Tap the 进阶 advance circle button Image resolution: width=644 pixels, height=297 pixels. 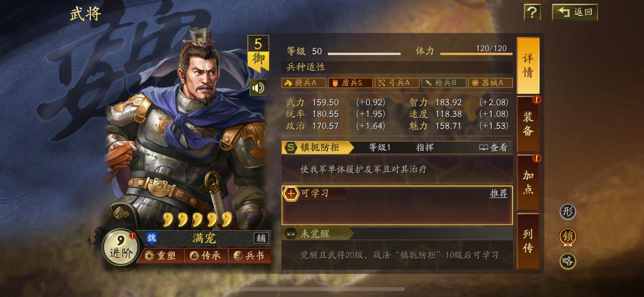click(121, 247)
